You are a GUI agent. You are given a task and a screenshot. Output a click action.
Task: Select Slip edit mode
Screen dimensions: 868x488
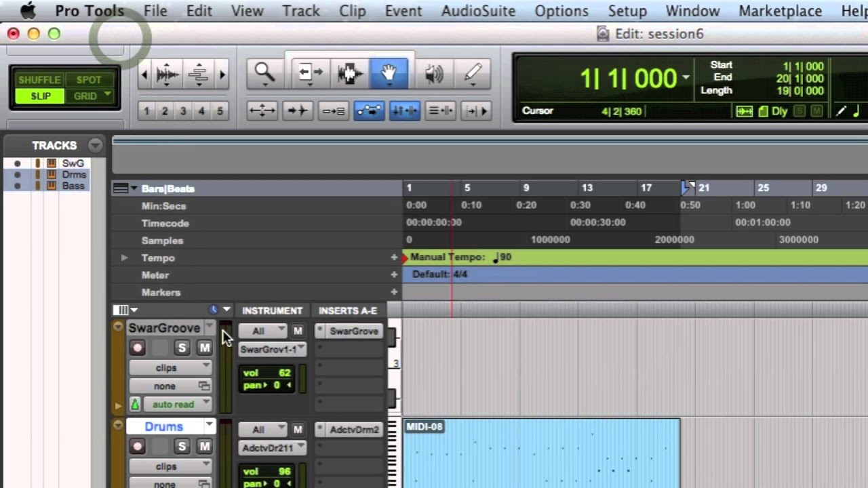[40, 96]
